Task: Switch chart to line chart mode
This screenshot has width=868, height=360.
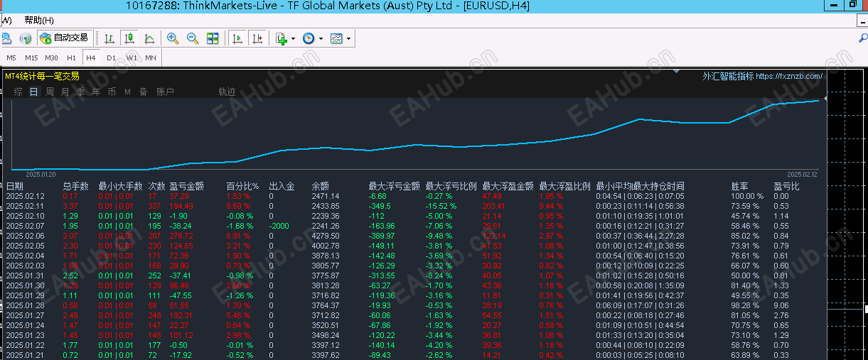Action: pyautogui.click(x=149, y=38)
